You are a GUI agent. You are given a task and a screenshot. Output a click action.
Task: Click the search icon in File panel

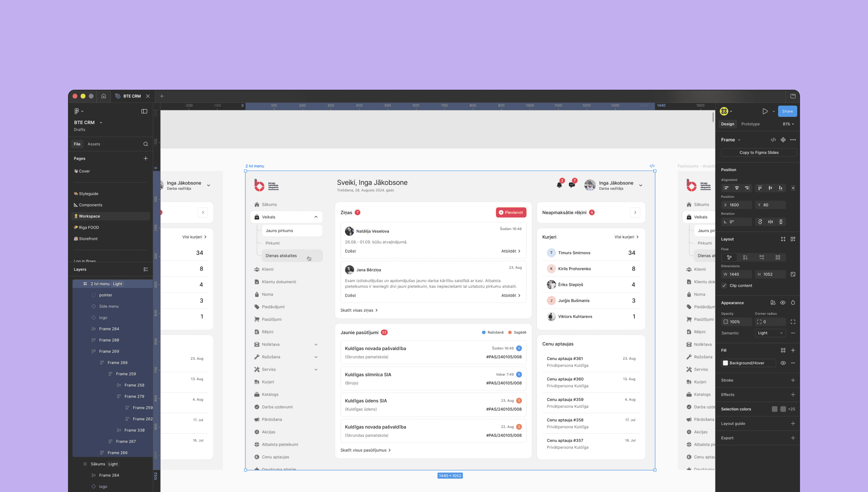(145, 144)
